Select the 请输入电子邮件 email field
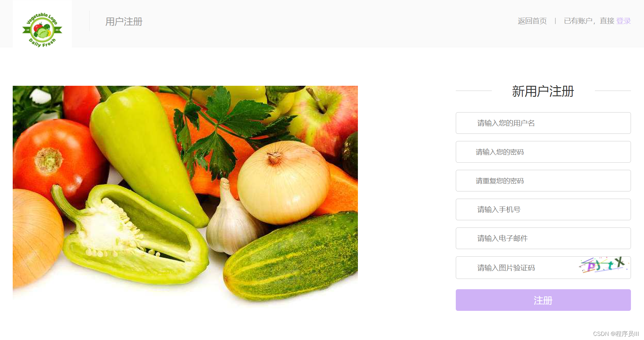The image size is (644, 340). [x=543, y=238]
